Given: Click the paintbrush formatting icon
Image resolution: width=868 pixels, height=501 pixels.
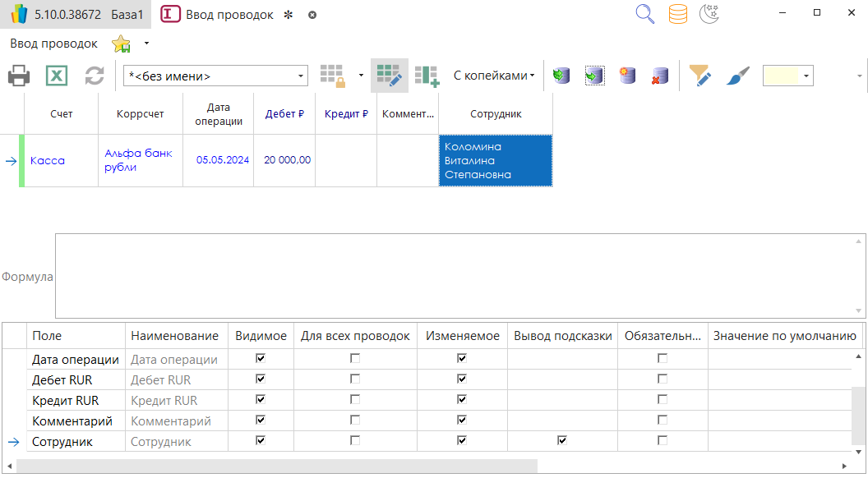Looking at the screenshot, I should (737, 76).
